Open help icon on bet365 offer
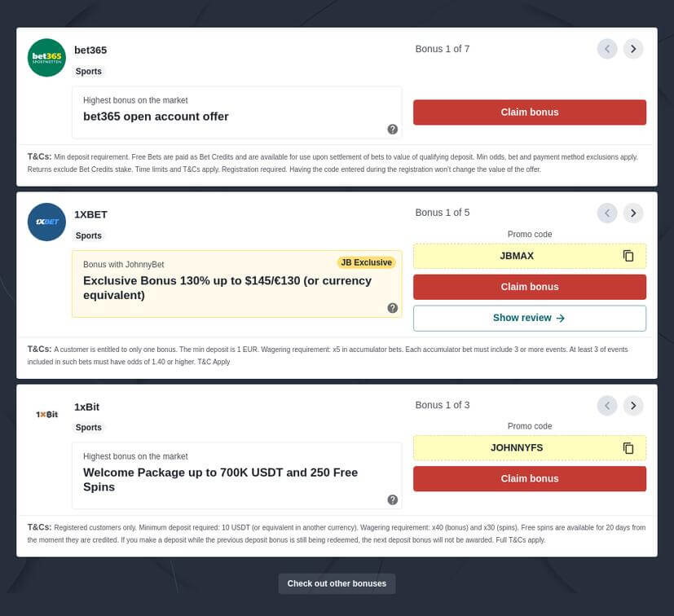 pos(393,129)
